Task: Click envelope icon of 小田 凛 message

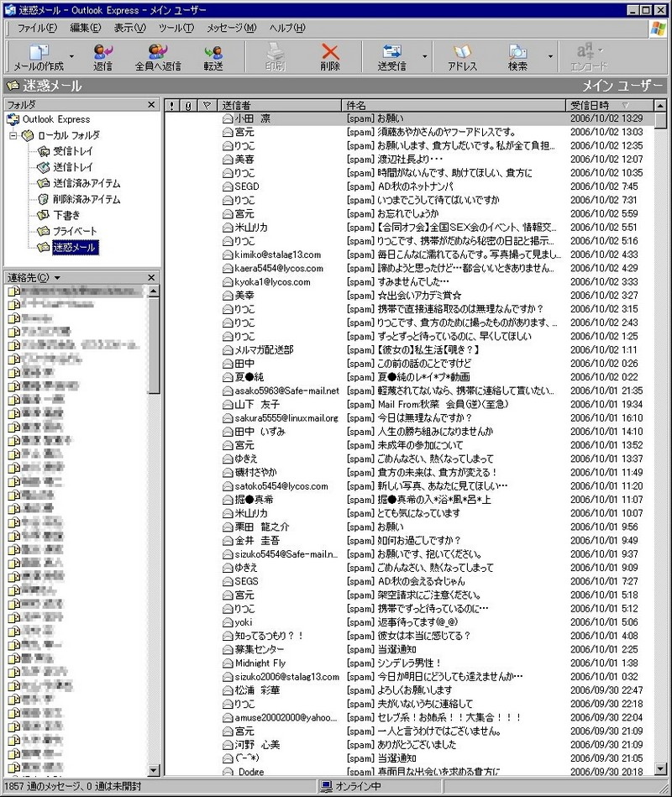Action: pos(227,119)
